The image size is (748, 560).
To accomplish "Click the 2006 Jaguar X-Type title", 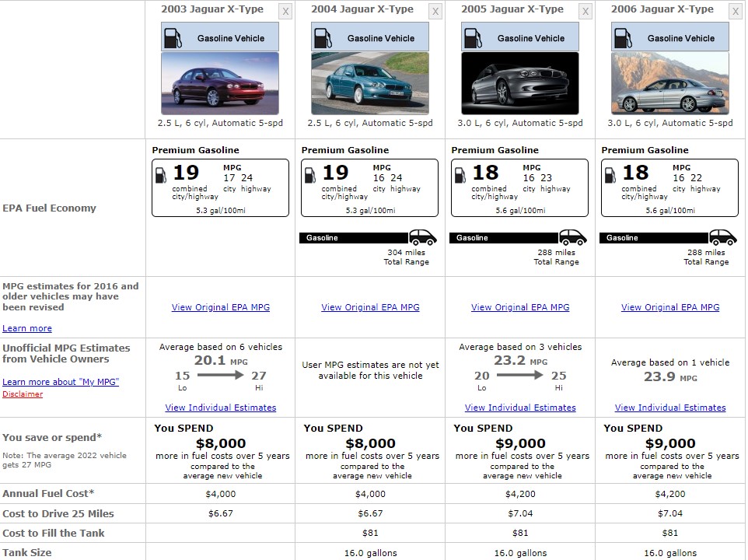I will coord(662,9).
